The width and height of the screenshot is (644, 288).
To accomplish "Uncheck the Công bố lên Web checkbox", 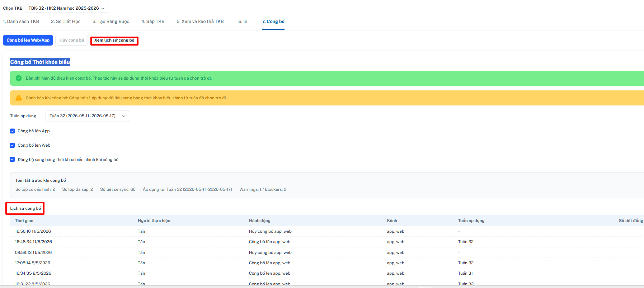I will [x=12, y=145].
